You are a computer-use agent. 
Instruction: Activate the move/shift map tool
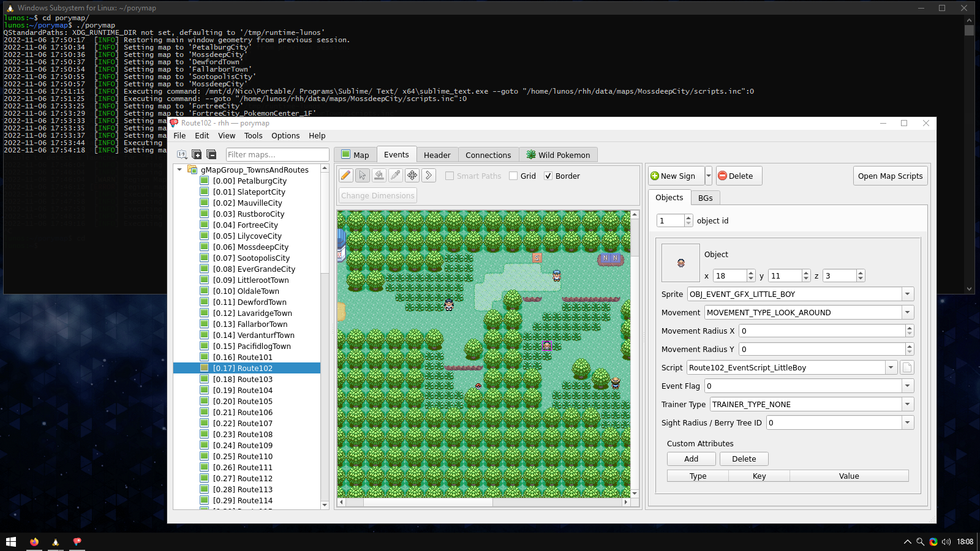point(412,176)
